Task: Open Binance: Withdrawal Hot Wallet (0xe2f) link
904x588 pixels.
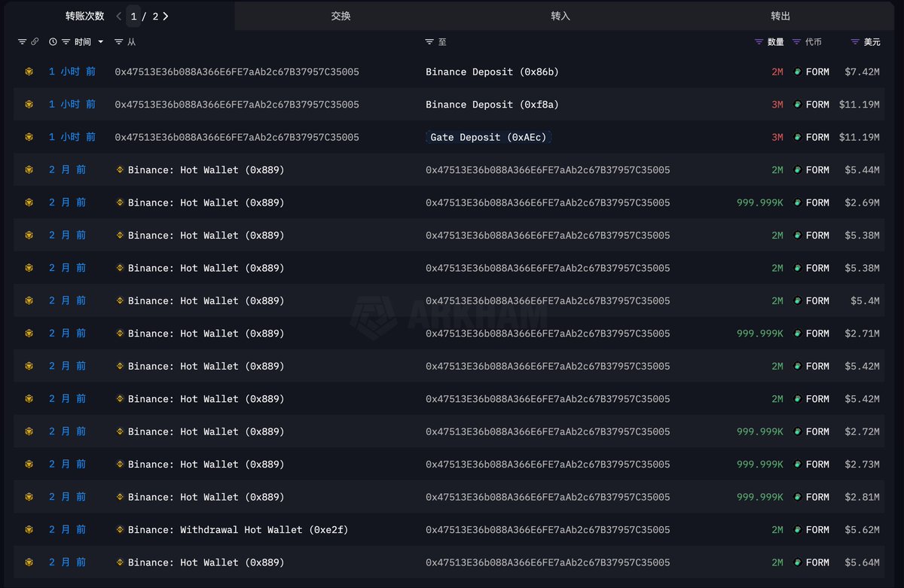Action: pyautogui.click(x=238, y=530)
